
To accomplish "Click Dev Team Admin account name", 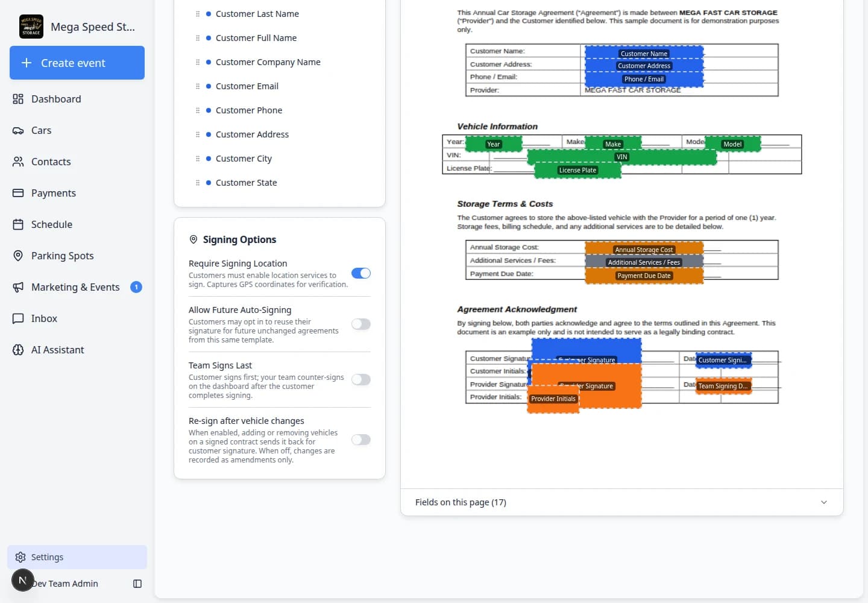I will click(x=65, y=584).
